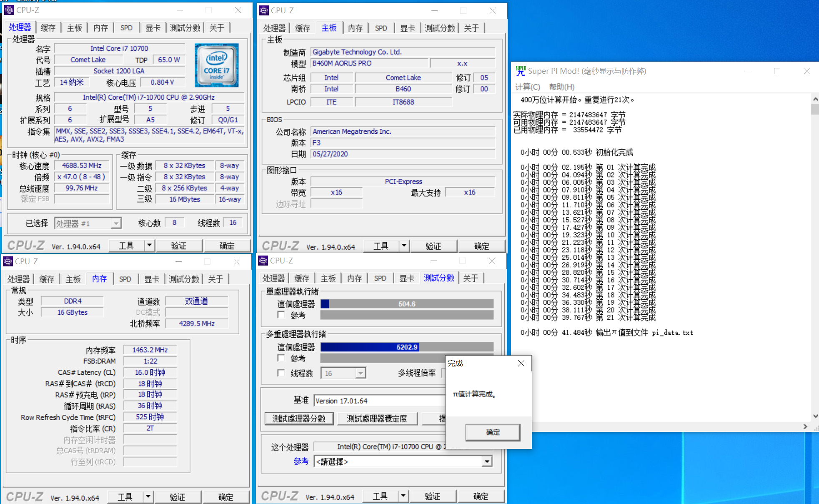
Task: Click 測試處理器穩定度 button
Action: coord(377,418)
